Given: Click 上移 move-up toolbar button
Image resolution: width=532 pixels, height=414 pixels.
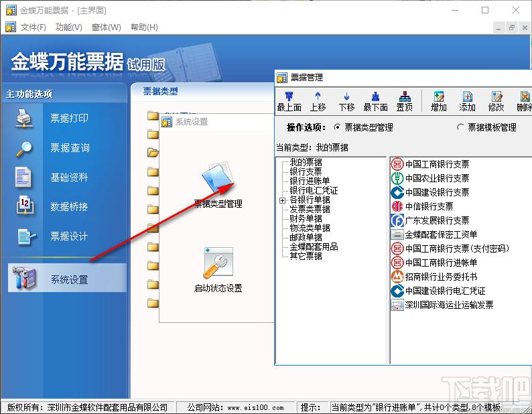Looking at the screenshot, I should tap(318, 101).
